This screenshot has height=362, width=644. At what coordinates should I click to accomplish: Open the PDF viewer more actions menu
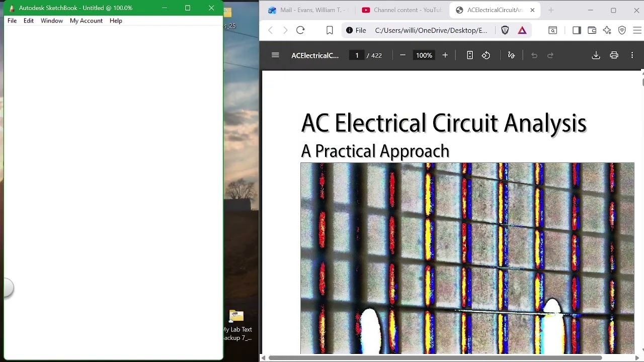(632, 55)
